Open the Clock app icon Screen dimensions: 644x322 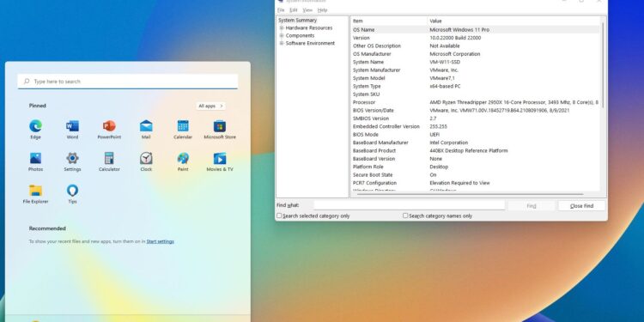coord(146,158)
